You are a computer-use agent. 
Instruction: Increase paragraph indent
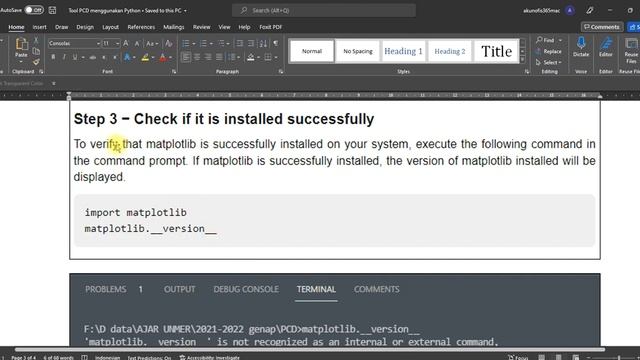point(251,43)
